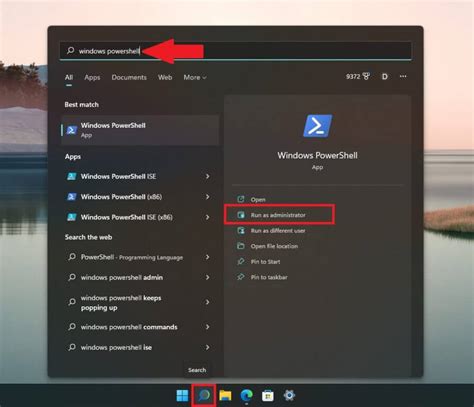
Task: Click search icon beside windows powershell commands
Action: tap(72, 327)
